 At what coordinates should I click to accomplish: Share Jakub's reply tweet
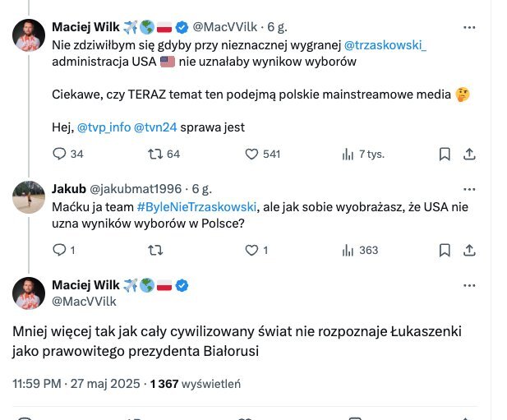coord(469,250)
